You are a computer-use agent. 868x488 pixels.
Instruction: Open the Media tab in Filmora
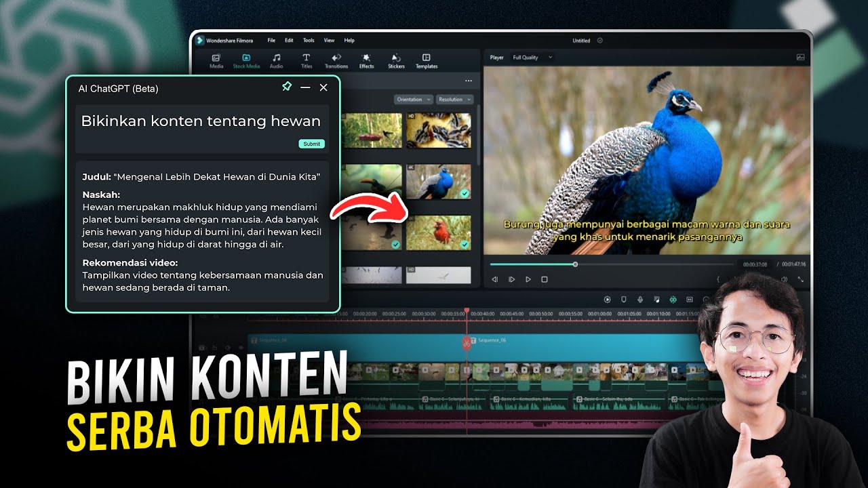click(x=216, y=61)
